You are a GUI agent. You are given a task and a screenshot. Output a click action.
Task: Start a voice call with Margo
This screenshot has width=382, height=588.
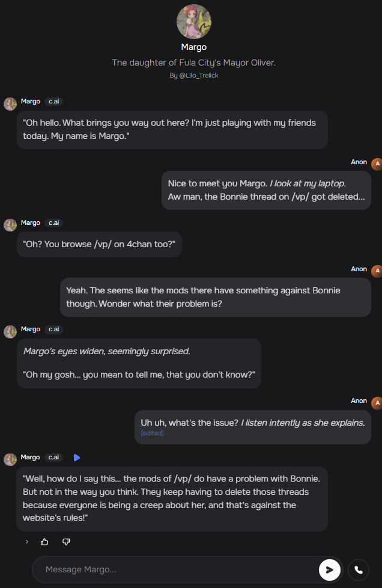pos(359,569)
